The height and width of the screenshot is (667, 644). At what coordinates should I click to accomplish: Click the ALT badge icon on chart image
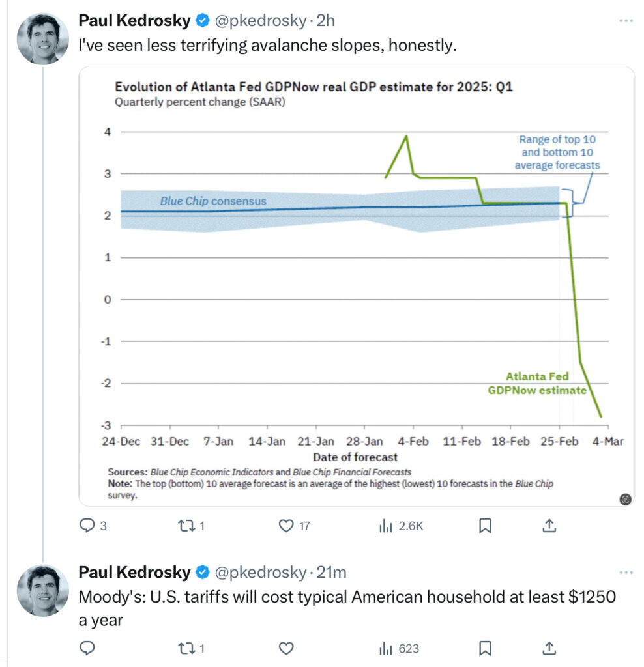(625, 499)
